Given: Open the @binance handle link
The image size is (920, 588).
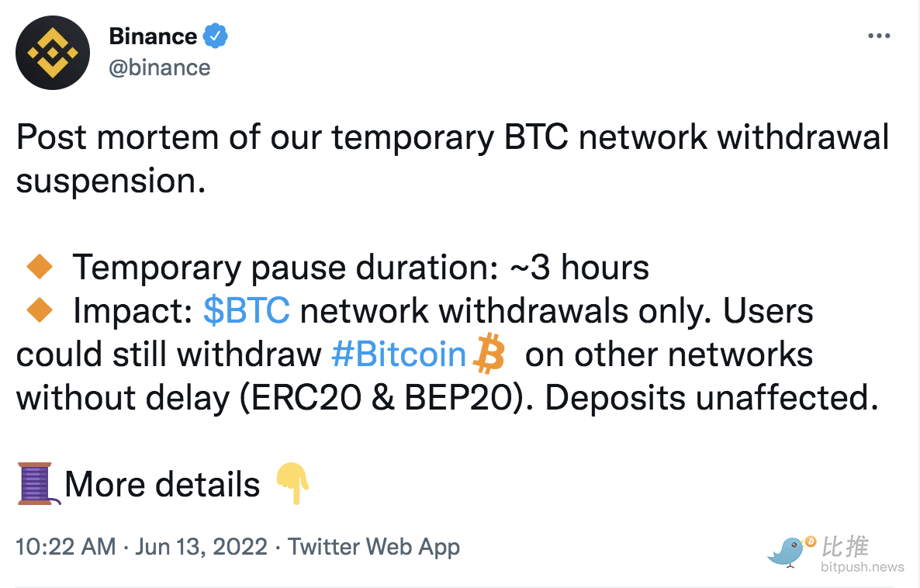Looking at the screenshot, I should [x=160, y=67].
